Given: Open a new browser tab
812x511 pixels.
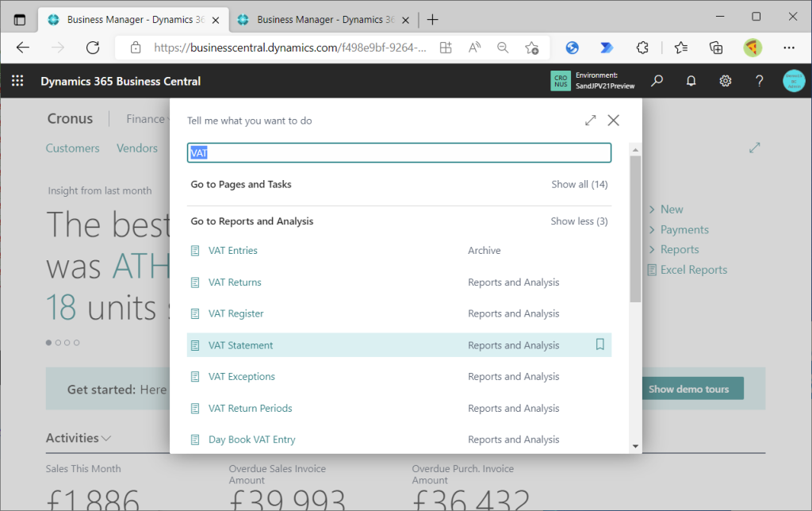Looking at the screenshot, I should pyautogui.click(x=432, y=20).
